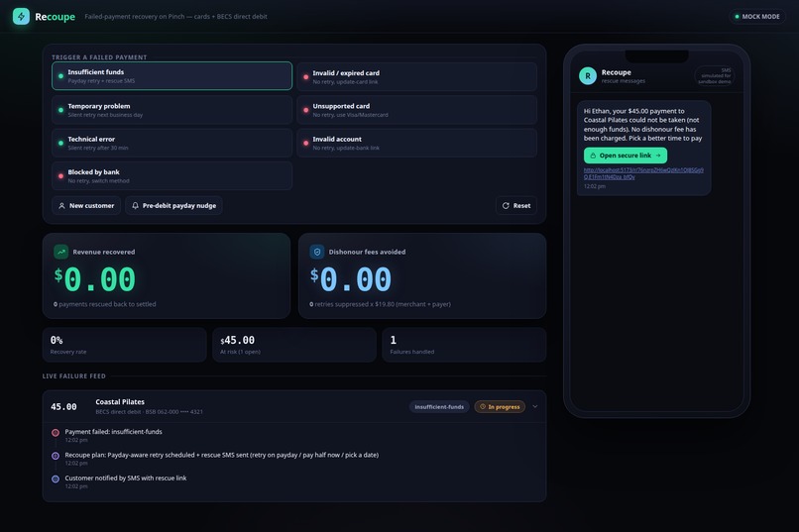This screenshot has height=532, width=799.
Task: Click the Recoupe R avatar in phone
Action: click(x=588, y=76)
